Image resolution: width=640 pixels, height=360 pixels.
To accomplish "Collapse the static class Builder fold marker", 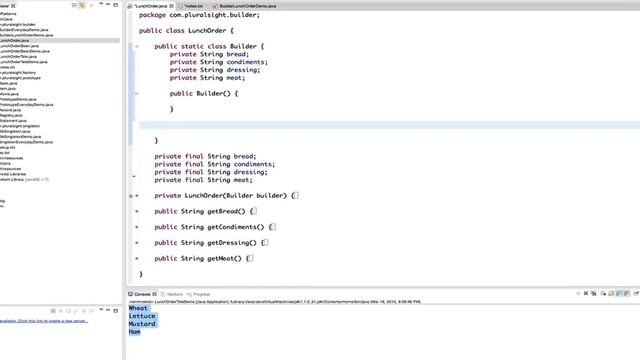I will pos(137,47).
